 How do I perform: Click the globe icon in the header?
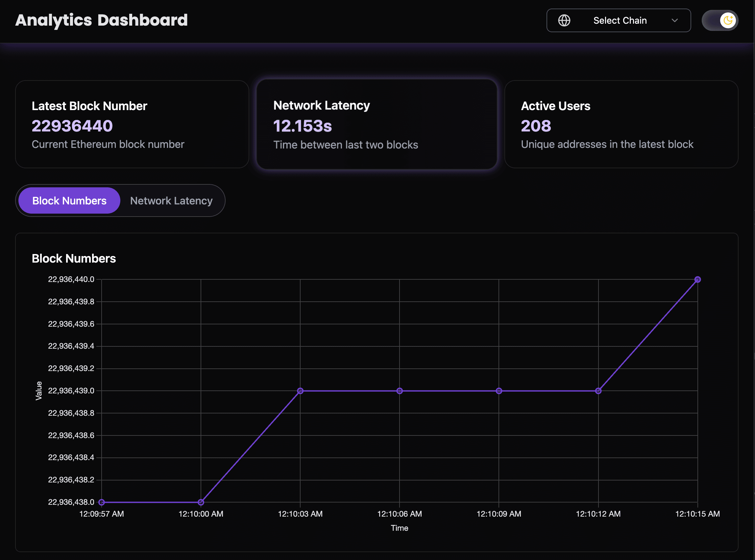pos(564,20)
